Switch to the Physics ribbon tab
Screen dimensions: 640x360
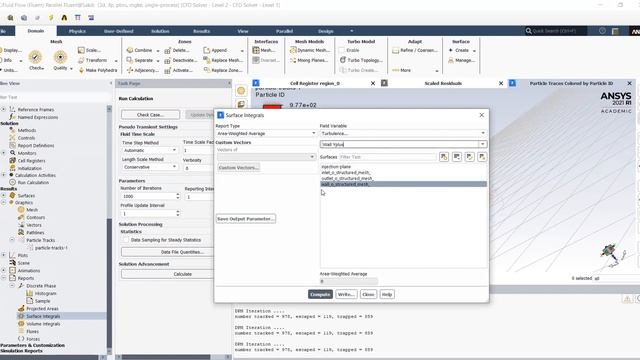[x=77, y=31]
